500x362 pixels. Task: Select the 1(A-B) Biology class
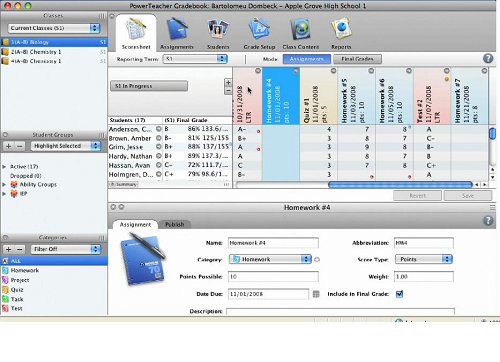(54, 42)
